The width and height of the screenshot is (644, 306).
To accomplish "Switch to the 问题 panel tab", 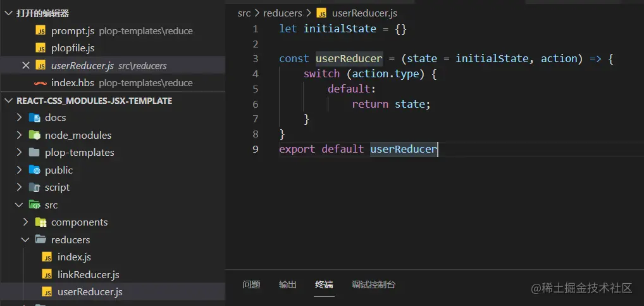I will (251, 284).
